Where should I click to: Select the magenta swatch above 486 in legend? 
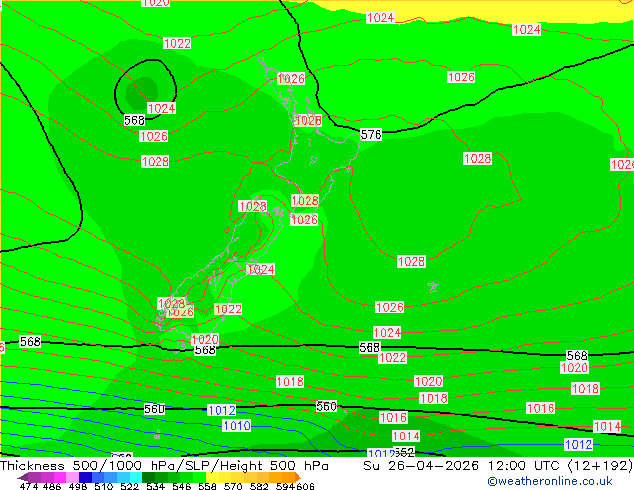[60, 477]
